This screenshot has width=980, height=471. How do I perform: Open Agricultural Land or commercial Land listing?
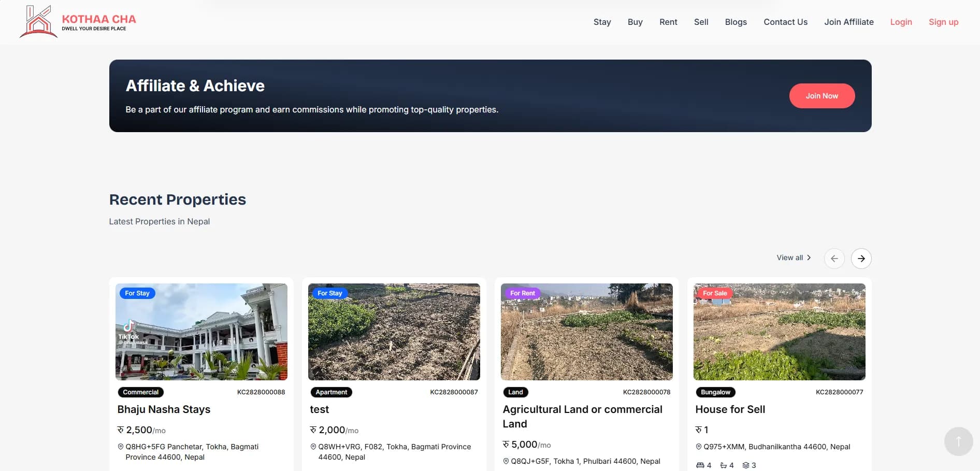click(x=582, y=417)
